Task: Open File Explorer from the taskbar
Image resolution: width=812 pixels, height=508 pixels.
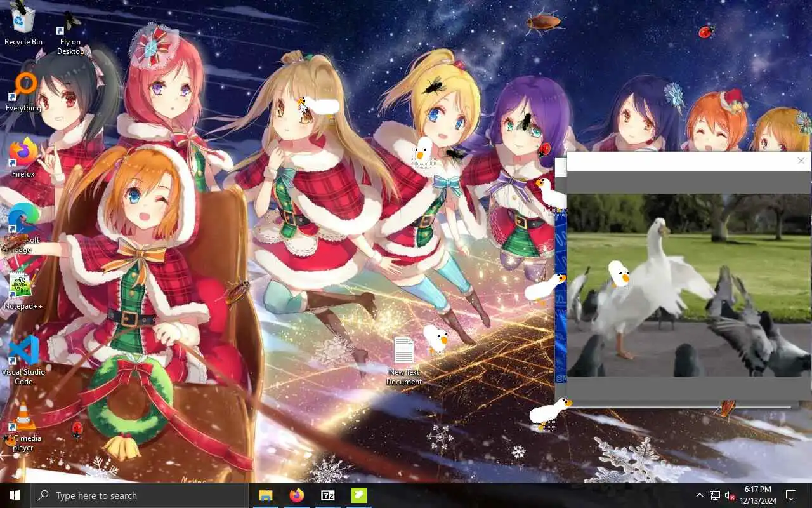Action: (265, 495)
